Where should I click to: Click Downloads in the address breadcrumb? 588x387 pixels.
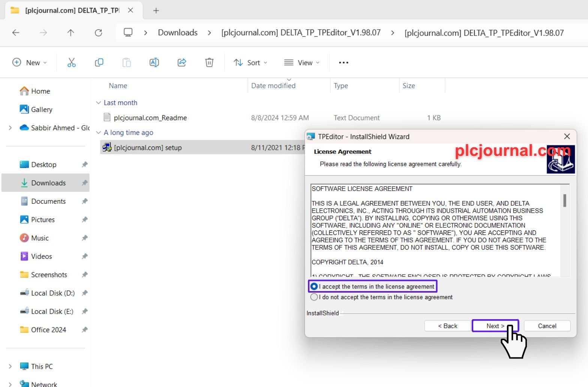coord(178,33)
